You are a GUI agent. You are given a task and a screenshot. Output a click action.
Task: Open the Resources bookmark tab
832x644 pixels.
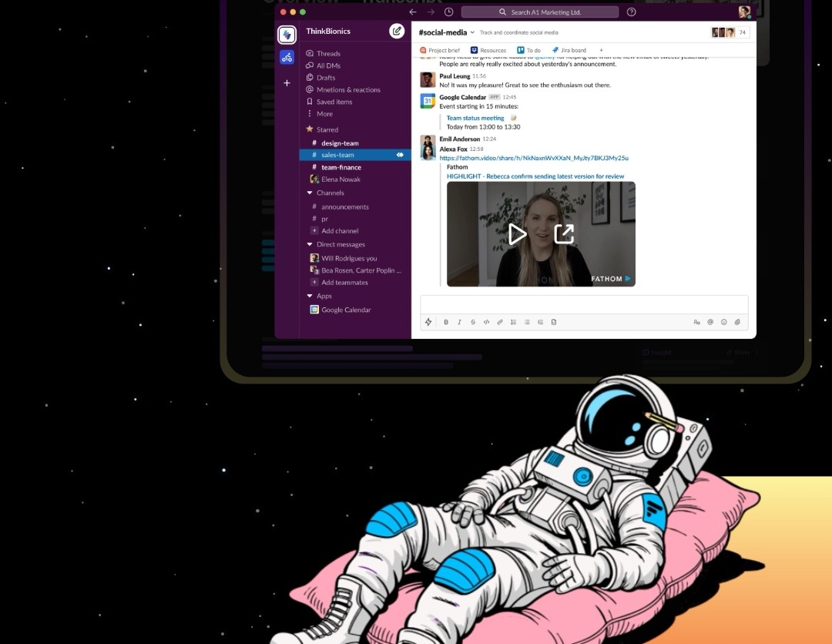pos(488,50)
